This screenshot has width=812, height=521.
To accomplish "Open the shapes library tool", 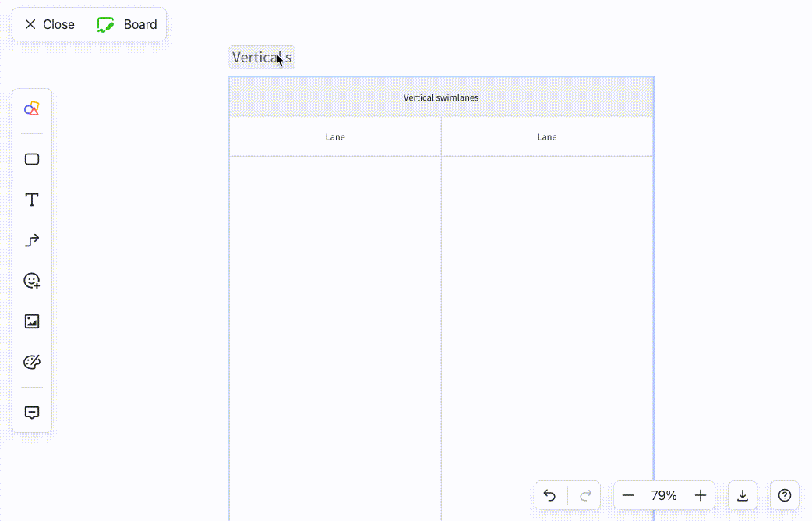I will point(32,109).
